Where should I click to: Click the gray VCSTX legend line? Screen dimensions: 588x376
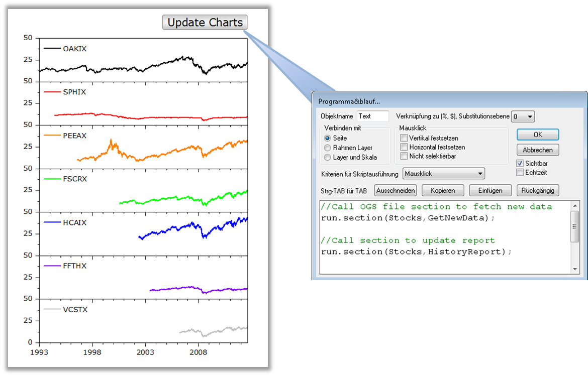point(52,309)
